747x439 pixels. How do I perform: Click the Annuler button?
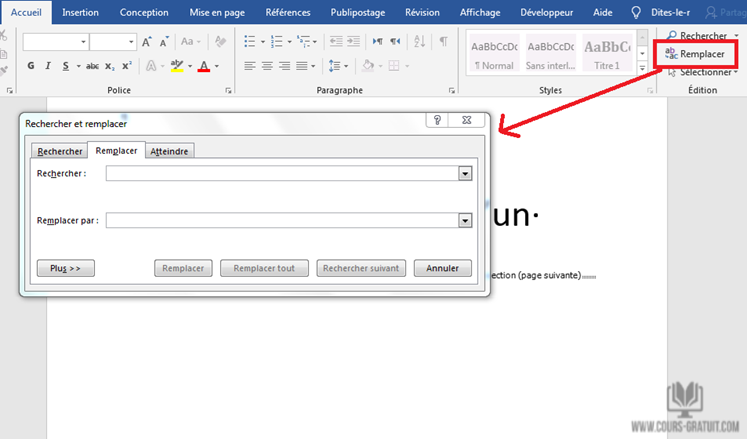442,268
